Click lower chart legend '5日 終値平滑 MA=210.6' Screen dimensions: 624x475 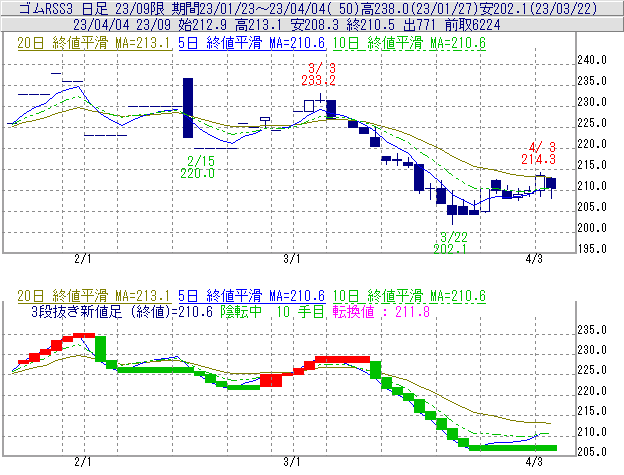coord(252,296)
